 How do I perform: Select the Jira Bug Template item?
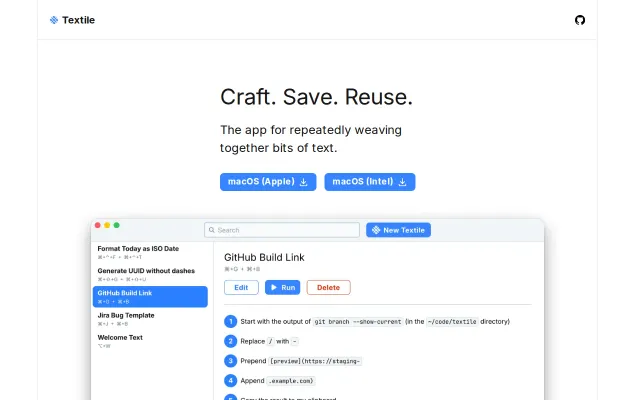150,319
